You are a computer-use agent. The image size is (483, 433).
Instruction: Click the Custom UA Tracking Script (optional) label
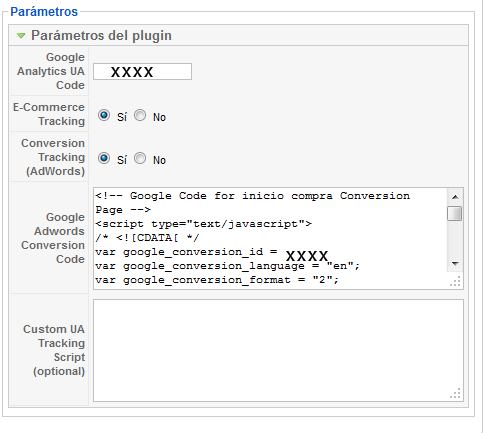(x=54, y=350)
